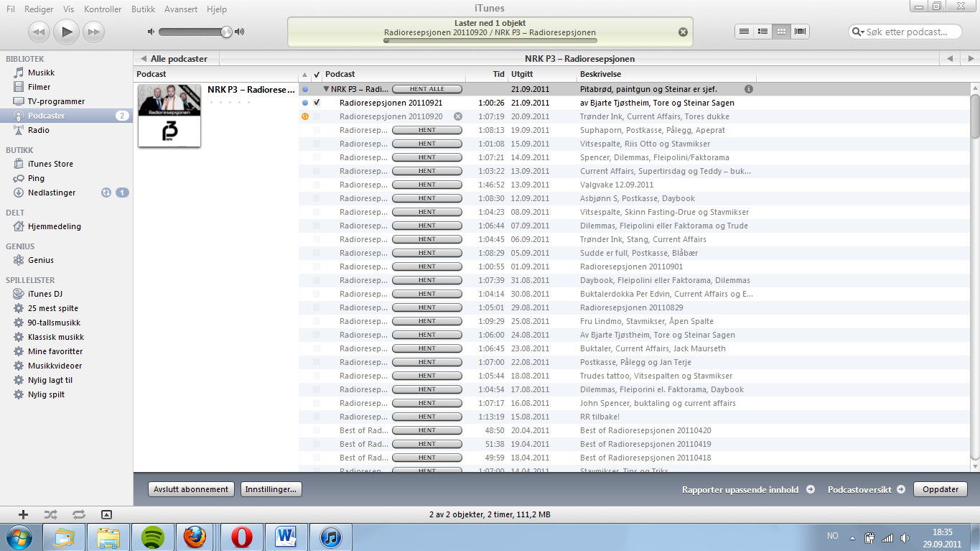Viewport: 980px width, 551px height.
Task: Cancel the download in the status display
Action: [683, 32]
